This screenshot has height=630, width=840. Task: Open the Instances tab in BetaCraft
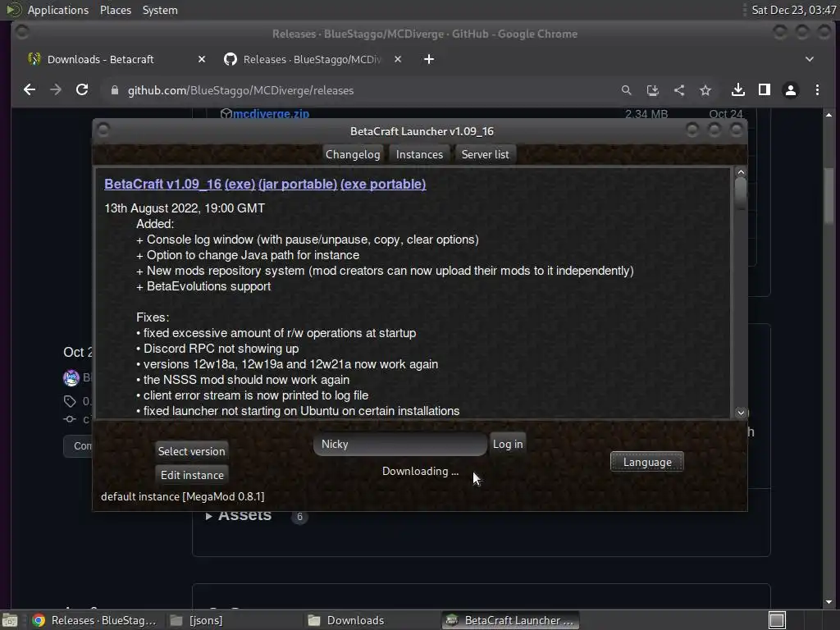click(419, 154)
